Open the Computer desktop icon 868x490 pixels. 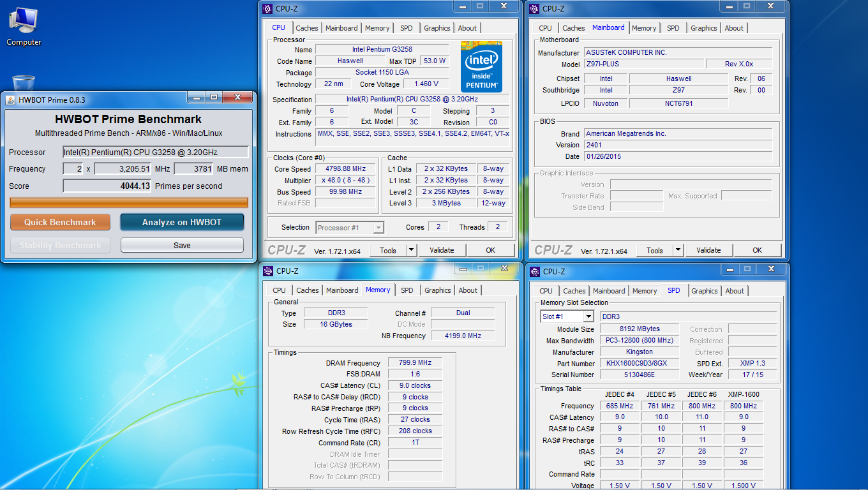(x=24, y=27)
